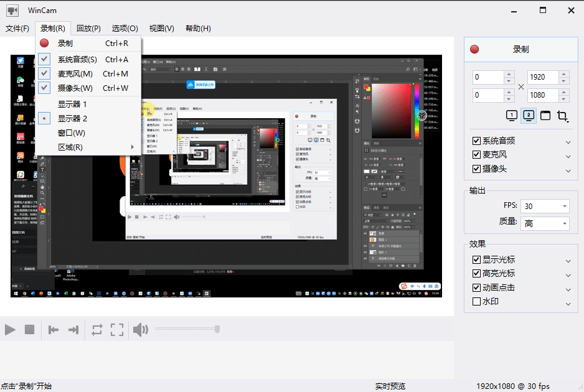
Task: Open the 质量 quality dropdown
Action: click(545, 223)
